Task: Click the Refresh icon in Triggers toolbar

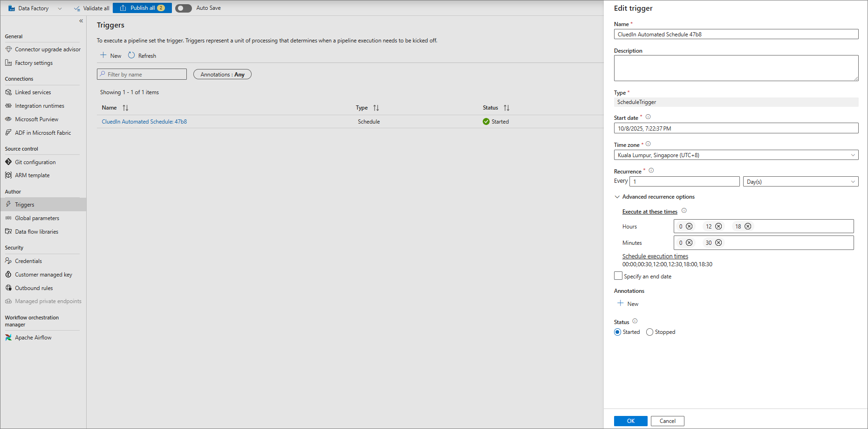Action: pyautogui.click(x=131, y=55)
